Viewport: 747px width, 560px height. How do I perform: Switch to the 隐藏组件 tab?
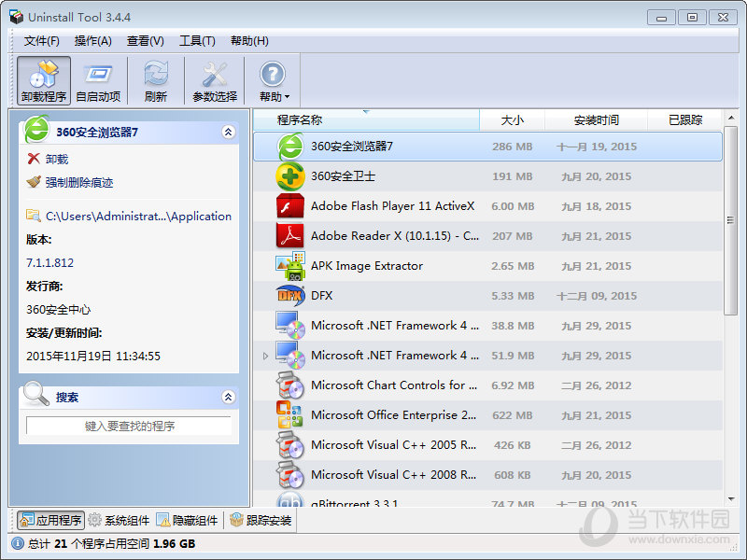pyautogui.click(x=188, y=520)
